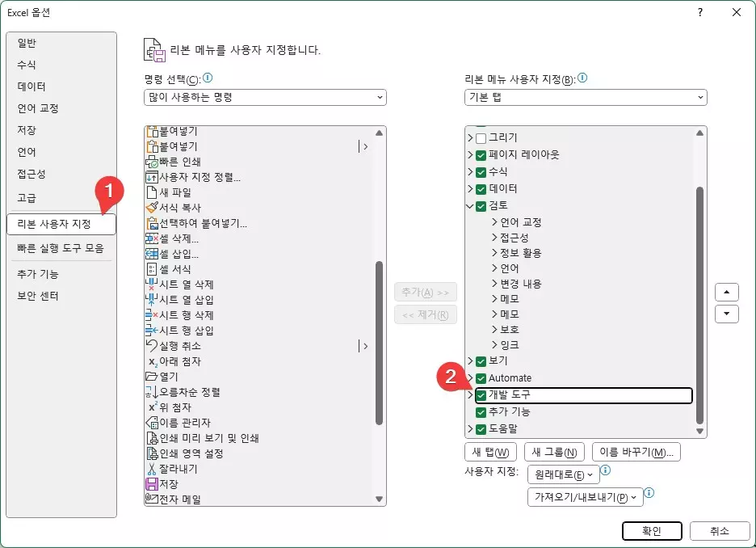Click the 이름 바꾸기 button
756x548 pixels.
636,452
